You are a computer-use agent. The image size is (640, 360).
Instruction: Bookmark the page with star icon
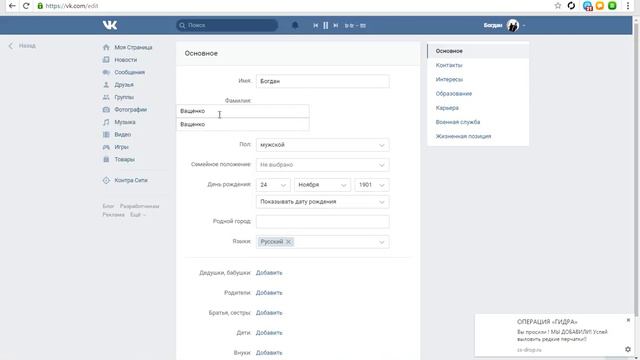558,5
